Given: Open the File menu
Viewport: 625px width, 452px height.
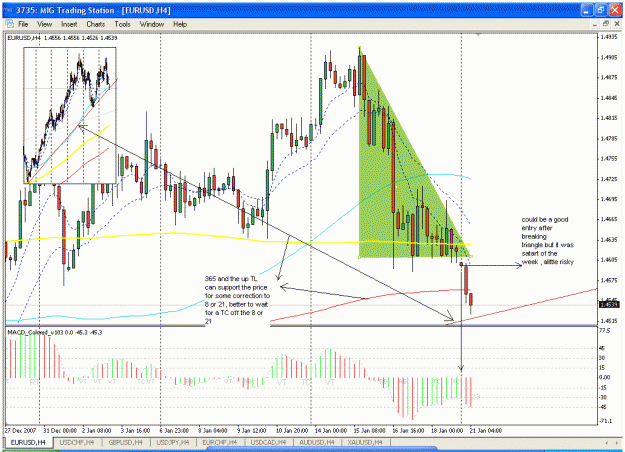Looking at the screenshot, I should (x=23, y=24).
